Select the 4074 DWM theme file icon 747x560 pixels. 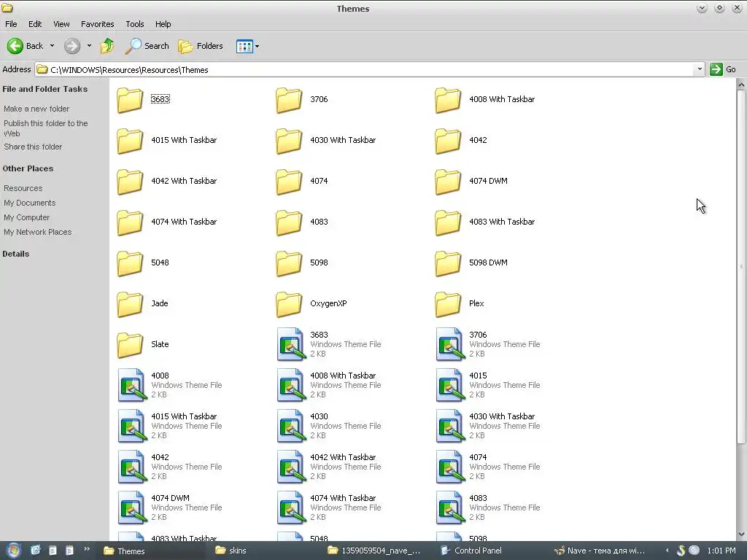[x=131, y=507]
